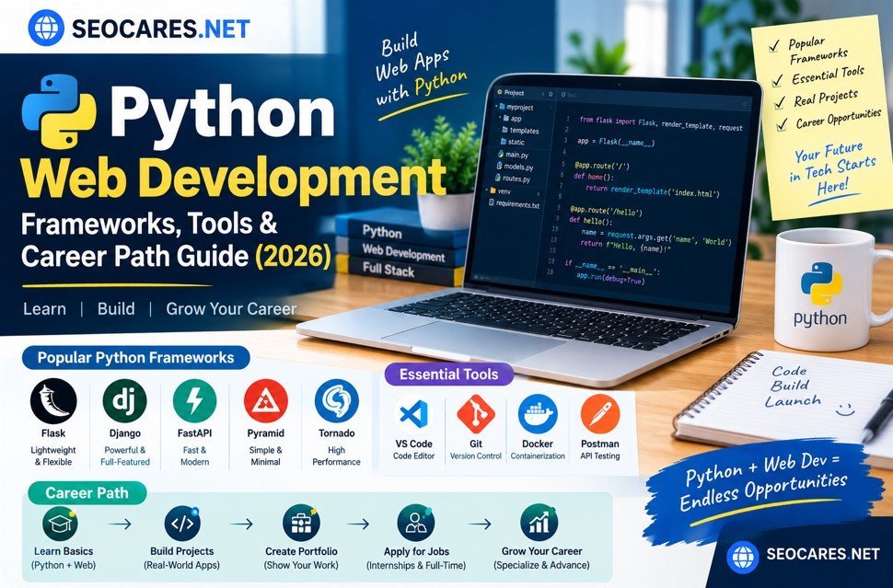
Task: Click the Python book spine label
Action: pyautogui.click(x=381, y=232)
